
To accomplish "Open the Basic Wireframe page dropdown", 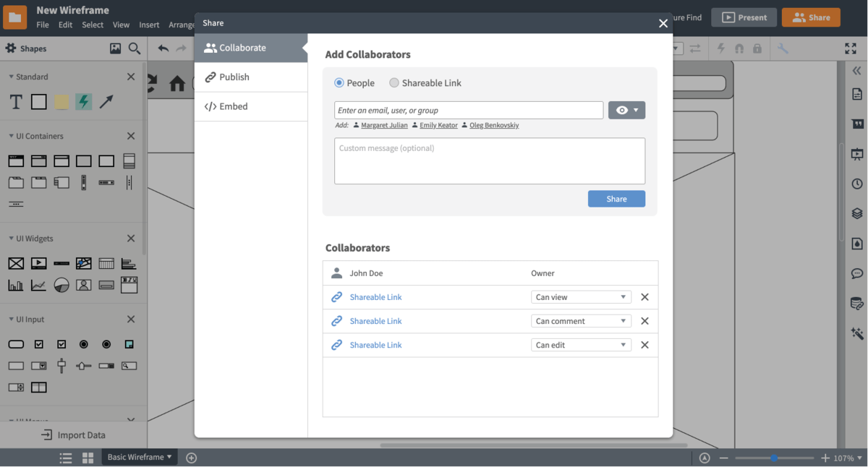I will pos(139,457).
